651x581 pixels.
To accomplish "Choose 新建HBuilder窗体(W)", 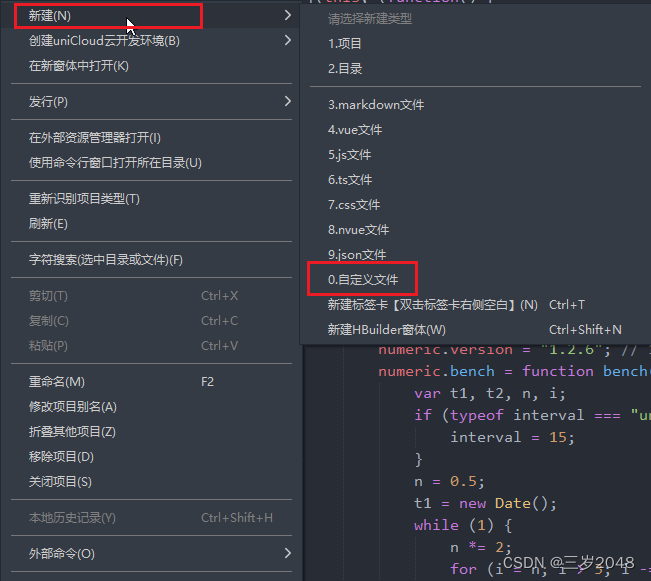I will (x=475, y=330).
